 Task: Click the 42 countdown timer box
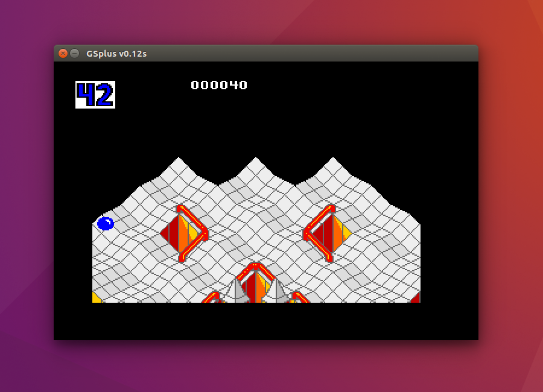(95, 95)
